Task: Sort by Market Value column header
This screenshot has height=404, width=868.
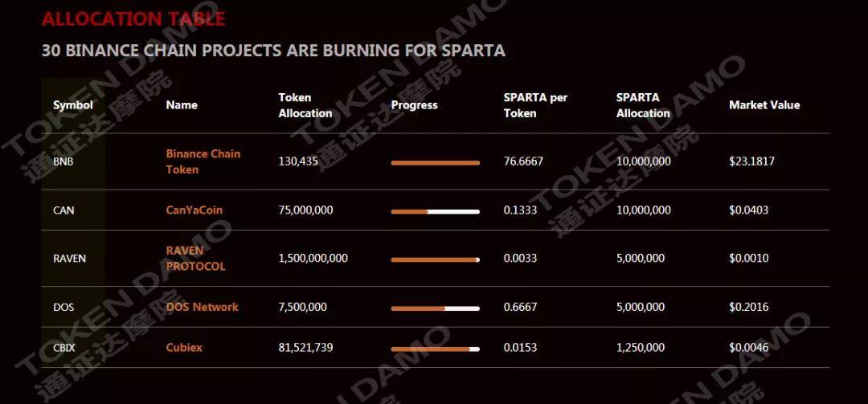Action: pyautogui.click(x=764, y=105)
